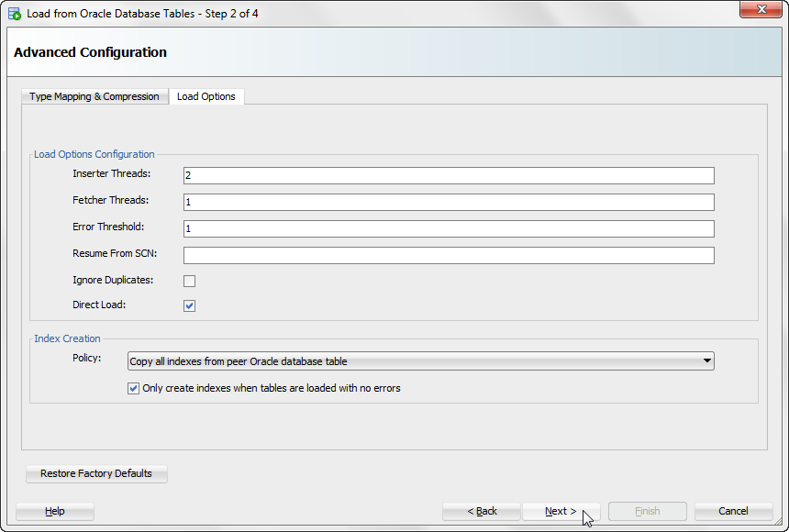Close the Load from Oracle Database Tables dialog
The image size is (789, 532).
pyautogui.click(x=761, y=9)
